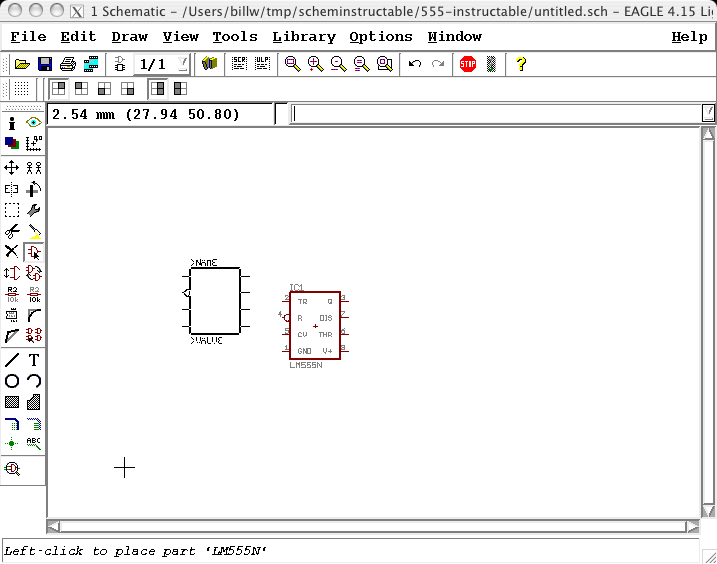Select the Split tool

click(x=12, y=336)
